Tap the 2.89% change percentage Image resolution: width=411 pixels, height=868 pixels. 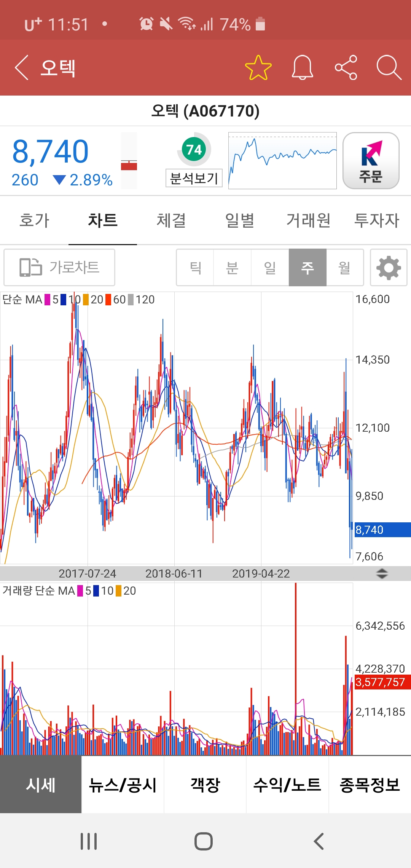pyautogui.click(x=91, y=180)
